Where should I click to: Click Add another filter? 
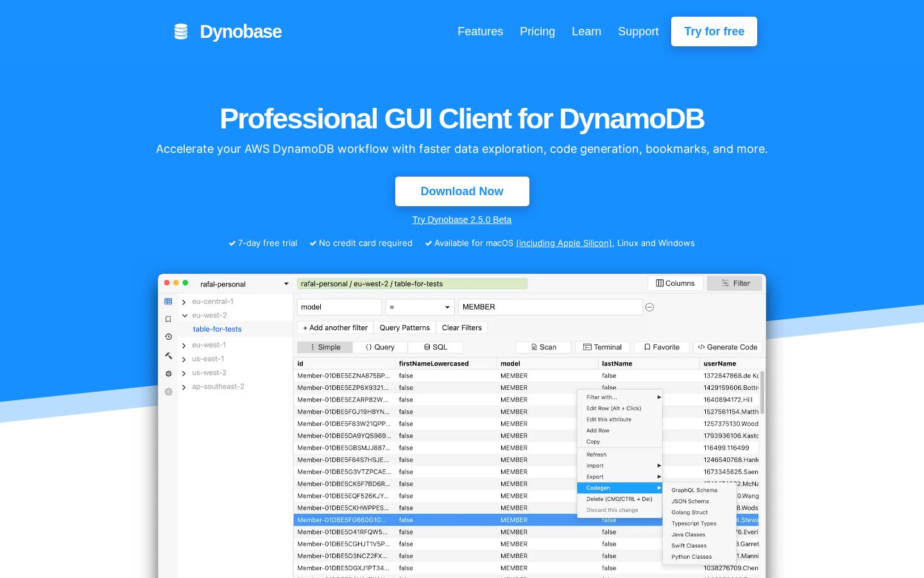tap(335, 328)
